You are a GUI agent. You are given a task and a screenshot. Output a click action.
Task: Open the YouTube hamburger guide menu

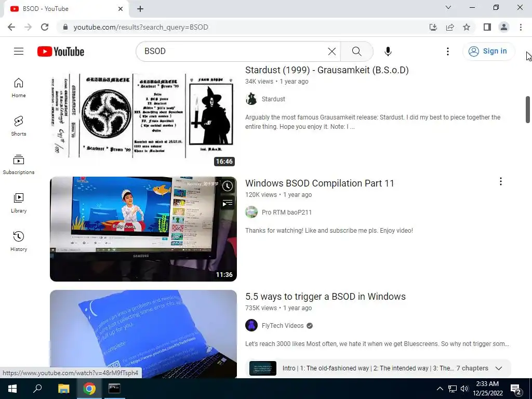coord(19,51)
